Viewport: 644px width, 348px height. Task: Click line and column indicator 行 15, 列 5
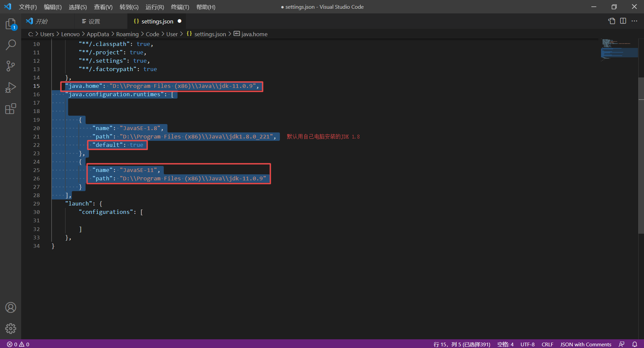tap(462, 344)
